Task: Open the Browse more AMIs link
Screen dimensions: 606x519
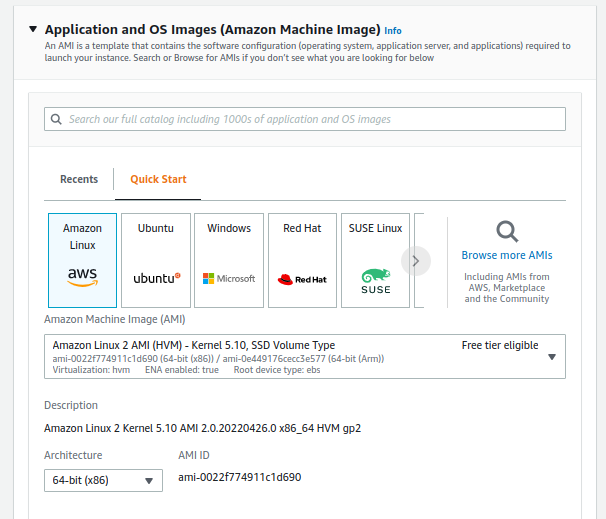Action: point(507,255)
